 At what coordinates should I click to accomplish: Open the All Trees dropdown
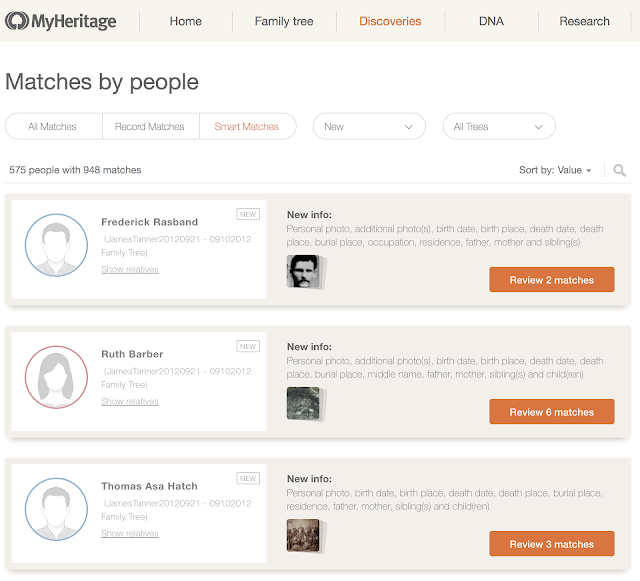(498, 127)
